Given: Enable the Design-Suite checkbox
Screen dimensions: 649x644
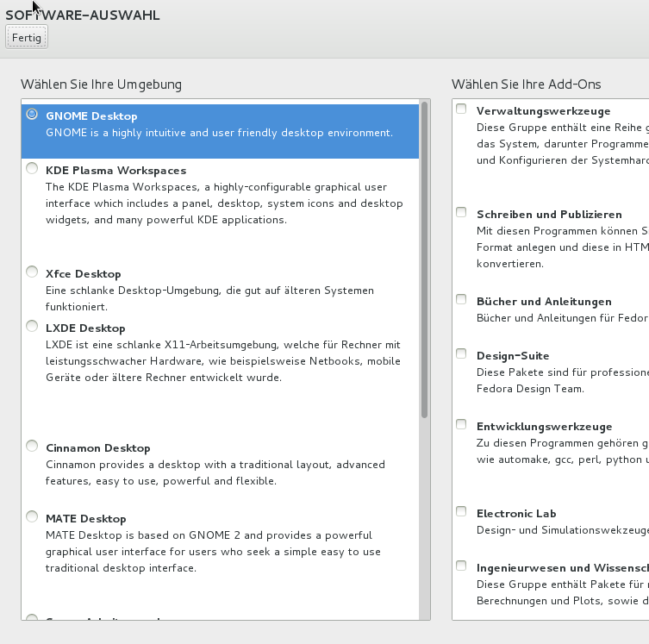Looking at the screenshot, I should (x=461, y=353).
